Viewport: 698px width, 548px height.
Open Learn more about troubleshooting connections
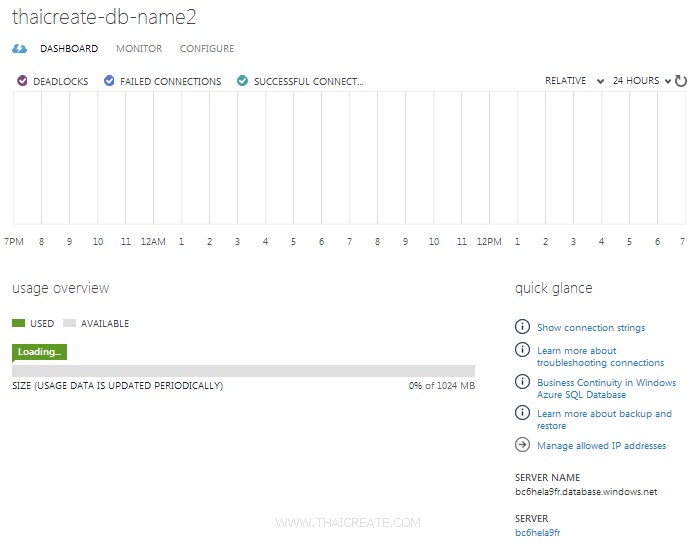[x=600, y=357]
